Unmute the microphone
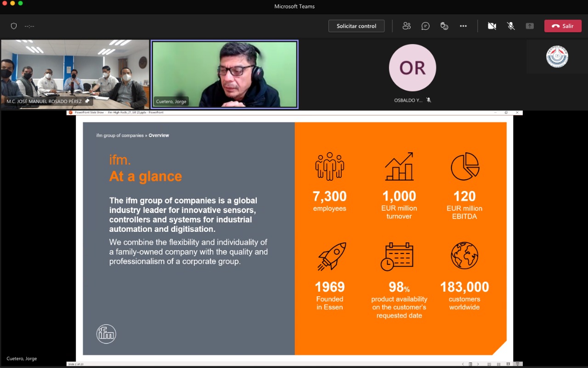 click(511, 26)
